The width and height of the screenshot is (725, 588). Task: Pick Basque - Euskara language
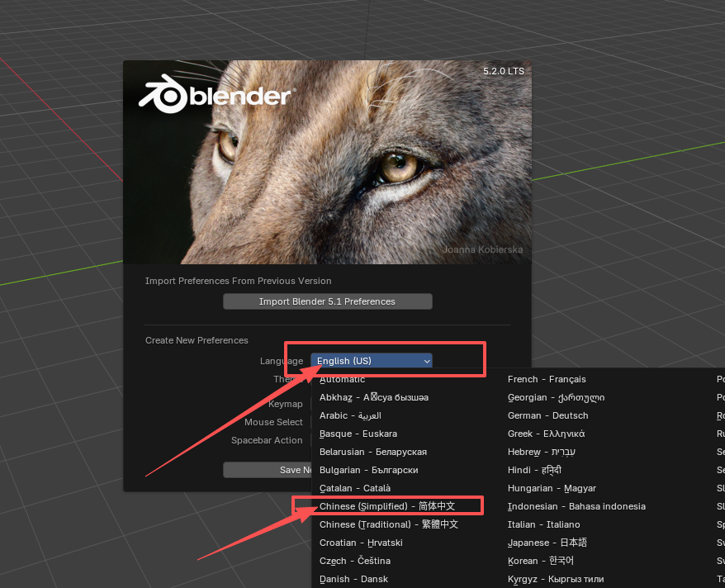tap(358, 434)
